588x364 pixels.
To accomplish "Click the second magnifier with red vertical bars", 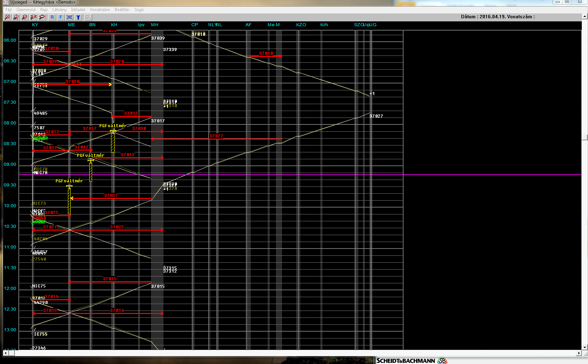I will [24, 17].
